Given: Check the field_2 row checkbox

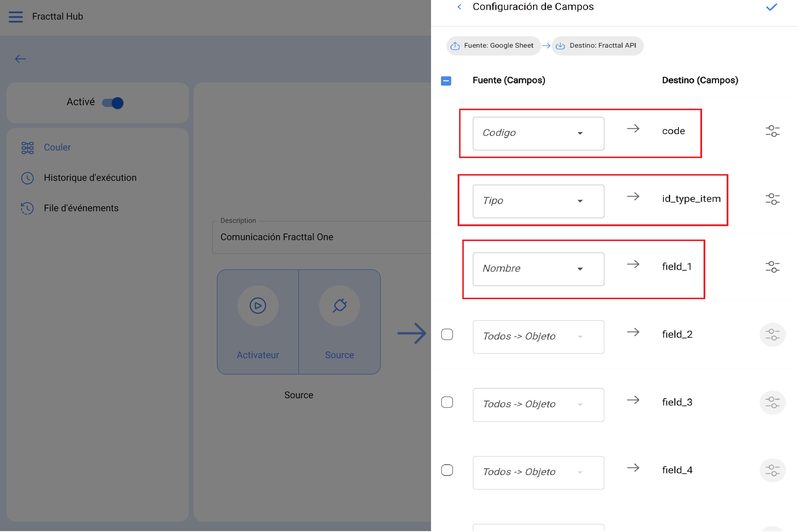Looking at the screenshot, I should pos(447,335).
